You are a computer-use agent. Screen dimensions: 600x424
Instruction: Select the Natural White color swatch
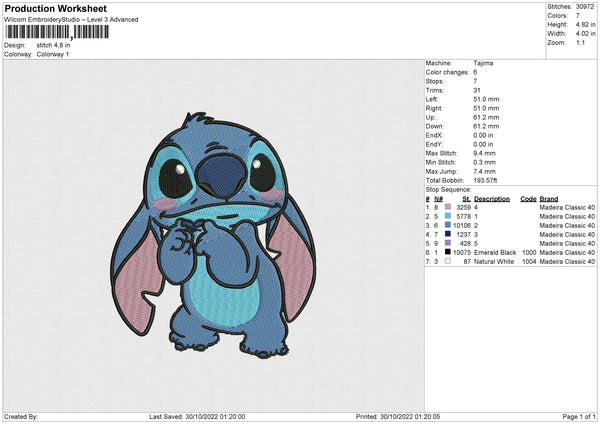tap(447, 261)
